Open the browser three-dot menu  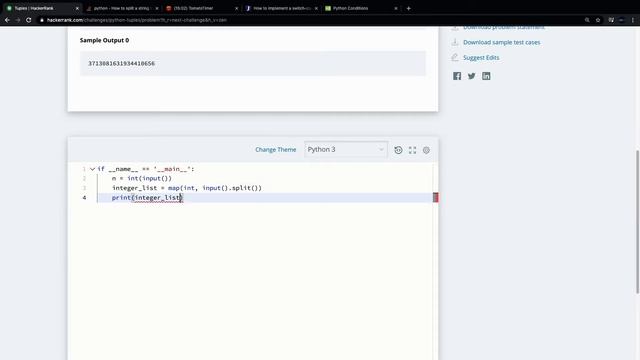tap(633, 20)
